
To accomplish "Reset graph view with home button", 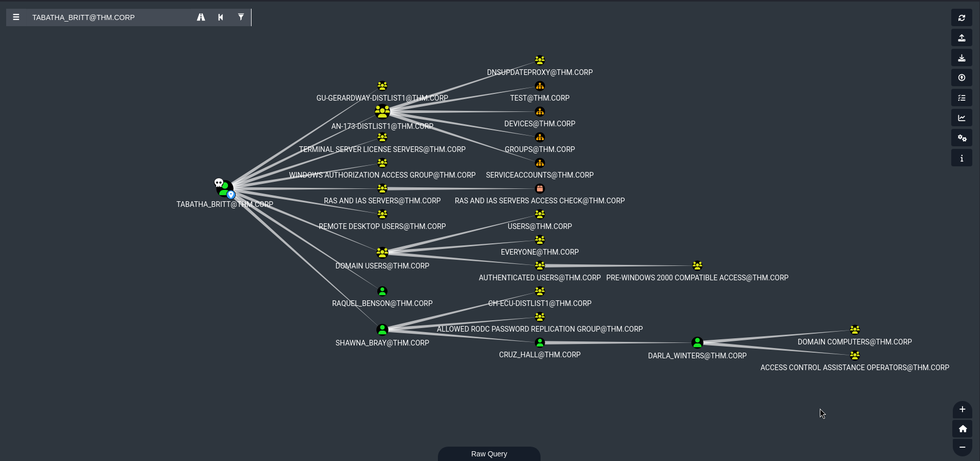I will (x=962, y=429).
